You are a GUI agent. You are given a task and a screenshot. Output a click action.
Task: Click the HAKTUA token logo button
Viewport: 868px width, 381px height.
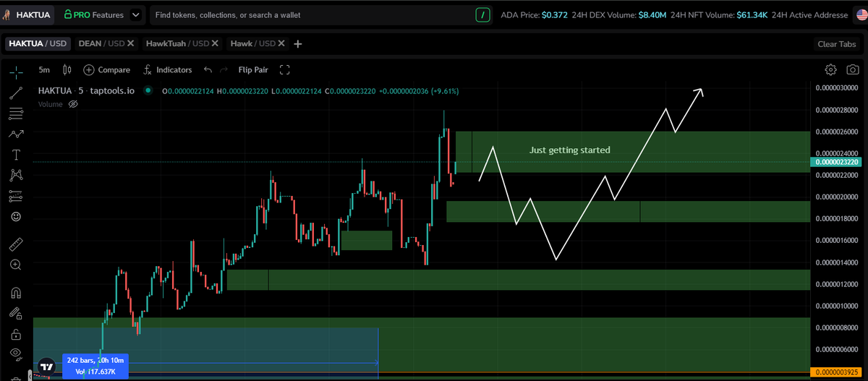pos(28,14)
